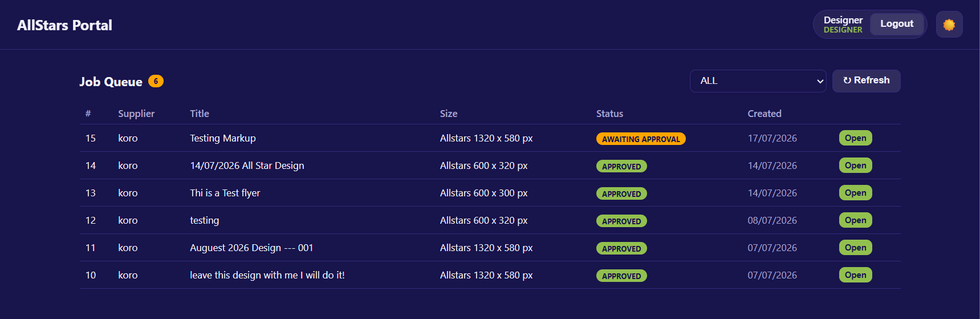Click the Job Queue count badge 6
This screenshot has width=980, height=319.
point(156,81)
